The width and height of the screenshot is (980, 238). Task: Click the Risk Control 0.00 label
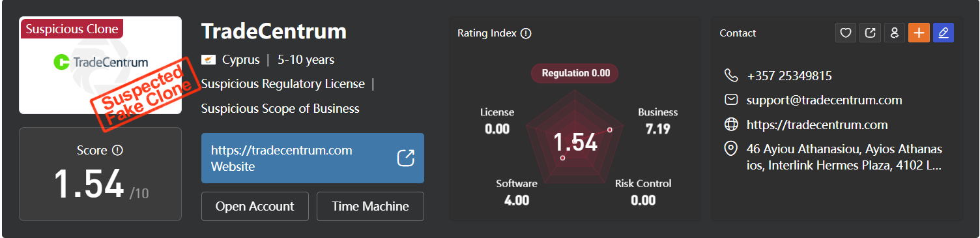point(643,192)
